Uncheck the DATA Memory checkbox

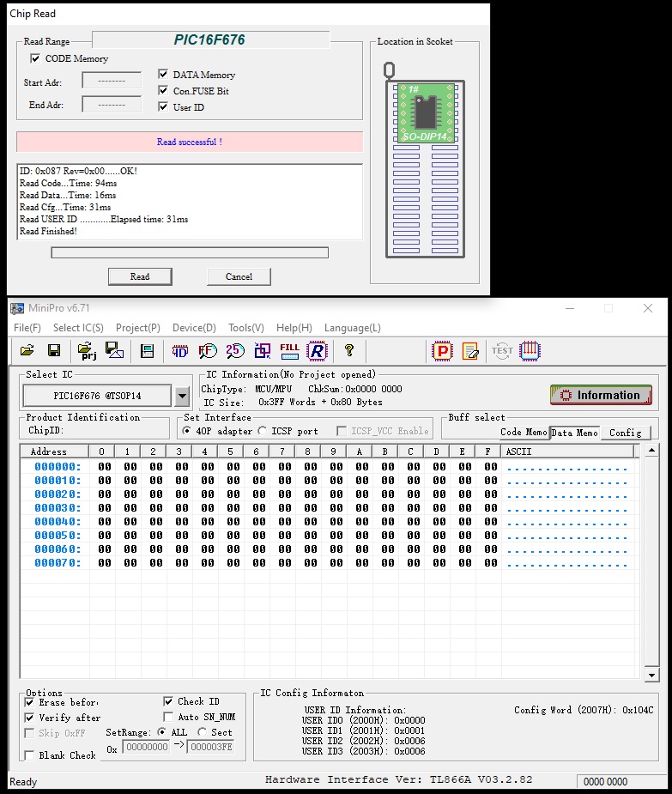[164, 75]
